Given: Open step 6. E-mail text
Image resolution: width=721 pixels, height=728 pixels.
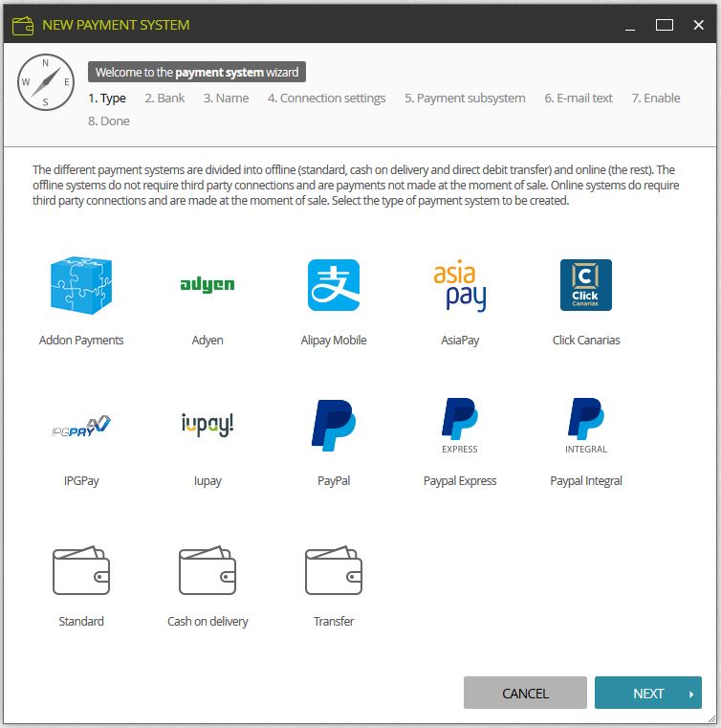Looking at the screenshot, I should (579, 98).
